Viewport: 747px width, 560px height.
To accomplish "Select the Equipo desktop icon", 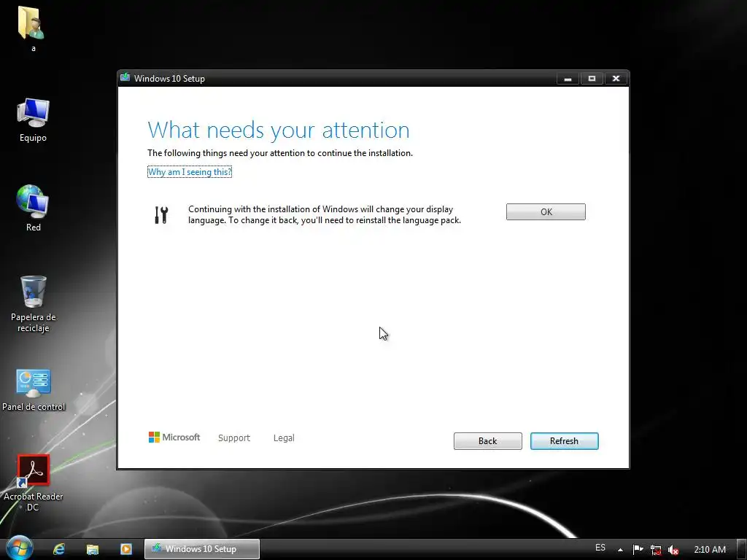I will click(33, 120).
